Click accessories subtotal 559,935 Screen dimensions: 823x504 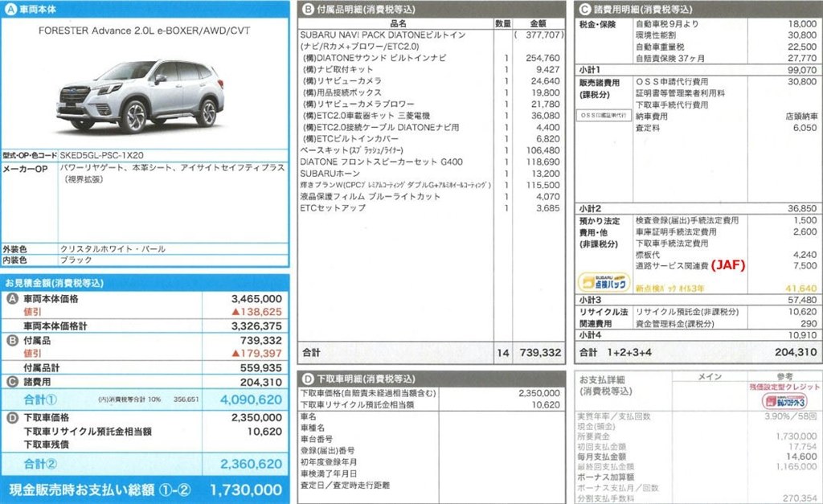coord(261,368)
